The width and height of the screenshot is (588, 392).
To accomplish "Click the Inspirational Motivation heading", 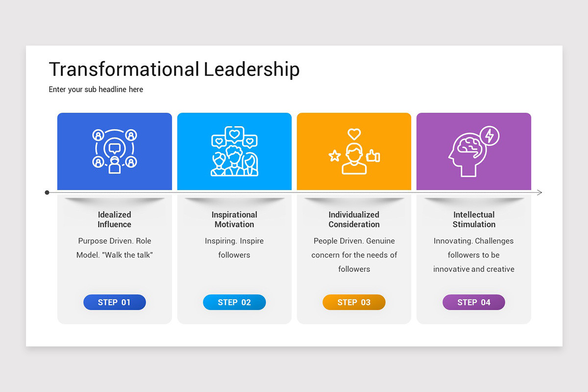I will click(x=234, y=220).
